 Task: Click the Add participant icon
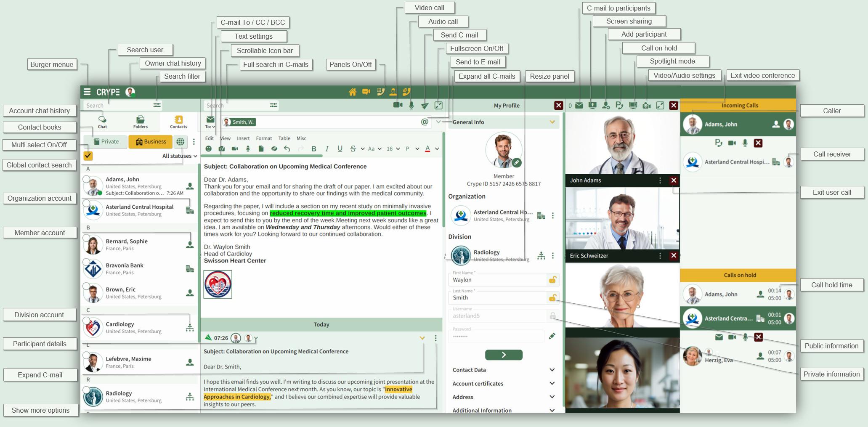click(x=605, y=106)
